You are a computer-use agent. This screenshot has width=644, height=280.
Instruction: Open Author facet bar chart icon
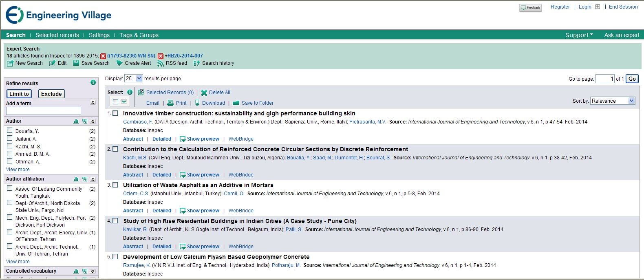pyautogui.click(x=76, y=121)
